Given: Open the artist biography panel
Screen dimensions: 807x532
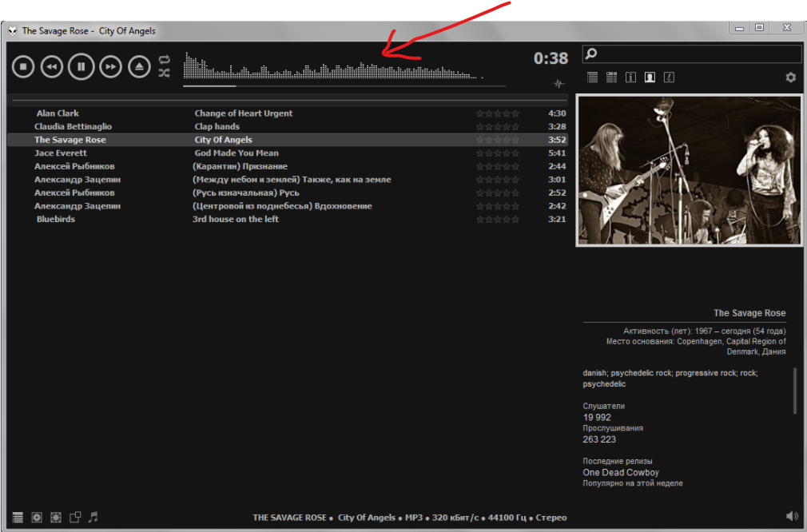Looking at the screenshot, I should 650,77.
